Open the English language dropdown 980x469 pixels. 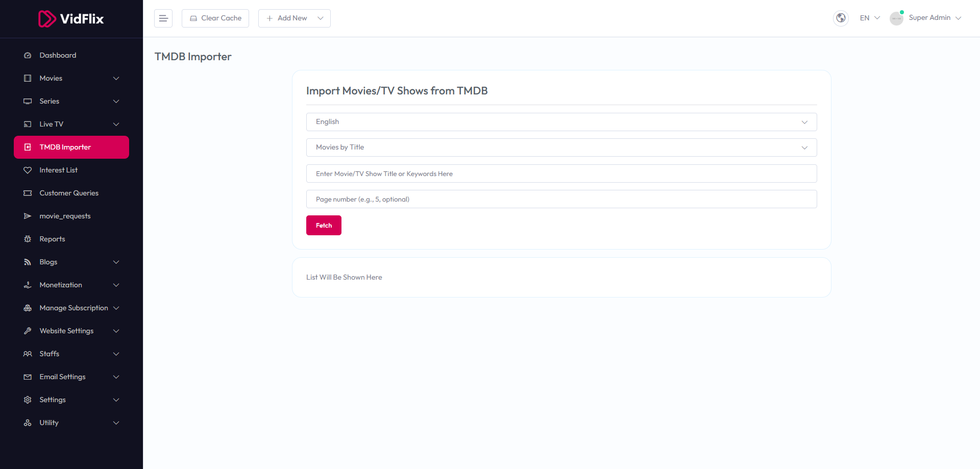[561, 122]
